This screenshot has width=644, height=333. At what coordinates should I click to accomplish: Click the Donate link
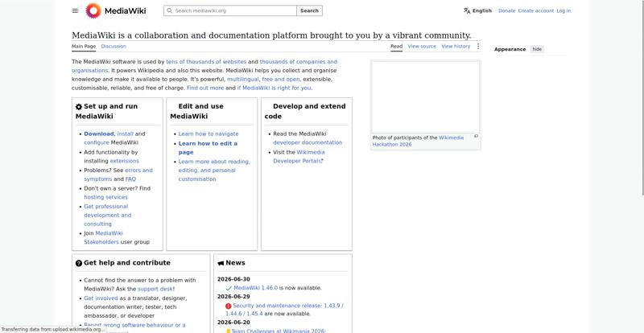tap(507, 10)
